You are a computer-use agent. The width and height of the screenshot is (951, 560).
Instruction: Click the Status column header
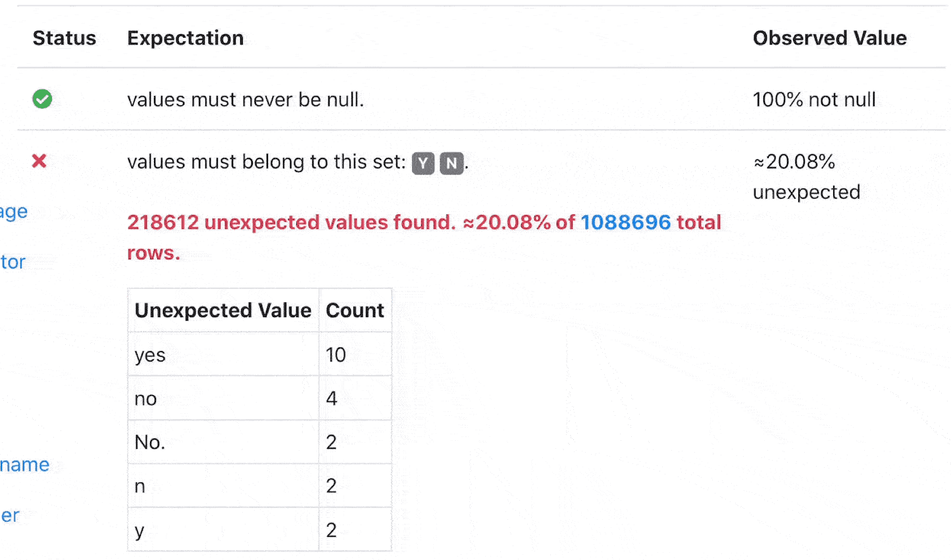coord(64,38)
